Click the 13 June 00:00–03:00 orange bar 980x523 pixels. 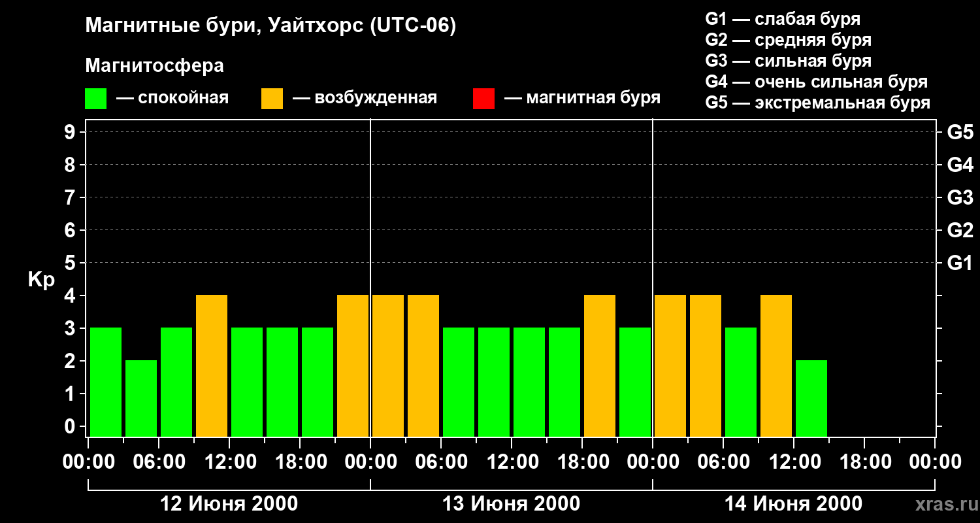(x=388, y=365)
